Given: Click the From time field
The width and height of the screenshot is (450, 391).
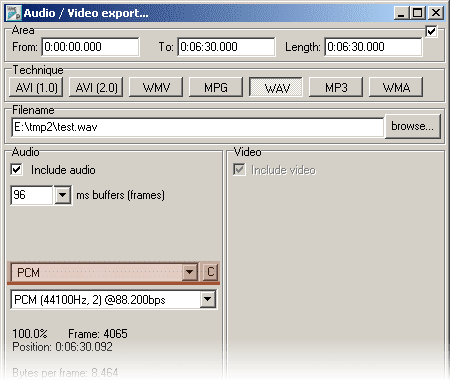Looking at the screenshot, I should point(90,47).
